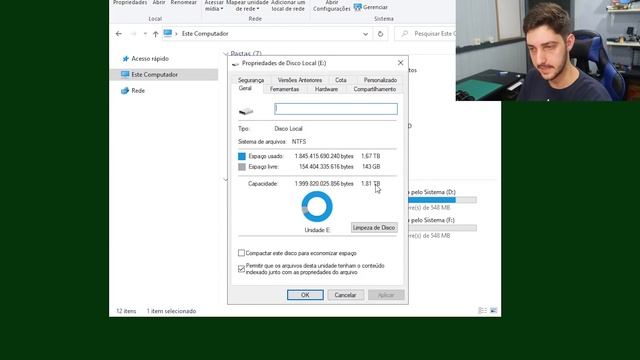Switch to the Cota tab
This screenshot has height=360, width=640.
pyautogui.click(x=341, y=80)
